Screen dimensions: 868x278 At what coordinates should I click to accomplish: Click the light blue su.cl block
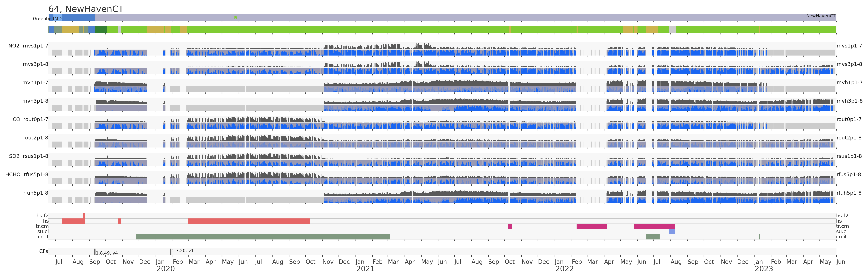click(671, 232)
